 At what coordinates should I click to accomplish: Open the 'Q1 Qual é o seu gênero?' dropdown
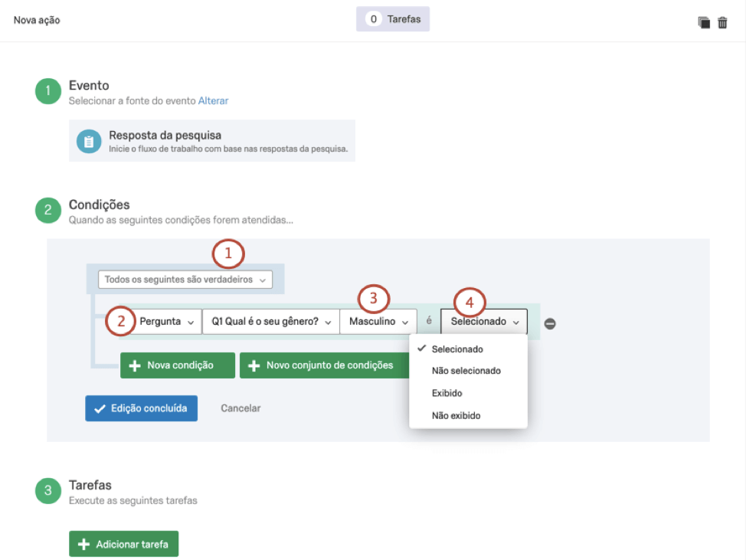(x=270, y=322)
